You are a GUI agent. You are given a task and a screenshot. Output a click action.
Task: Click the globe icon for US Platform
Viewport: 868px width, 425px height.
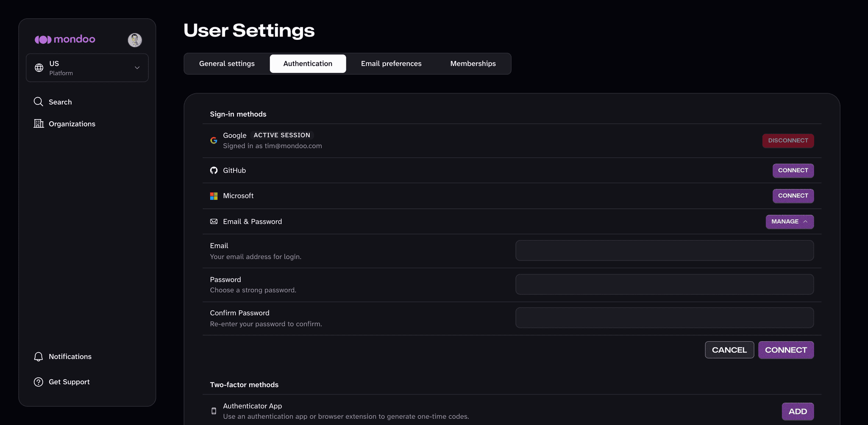39,68
